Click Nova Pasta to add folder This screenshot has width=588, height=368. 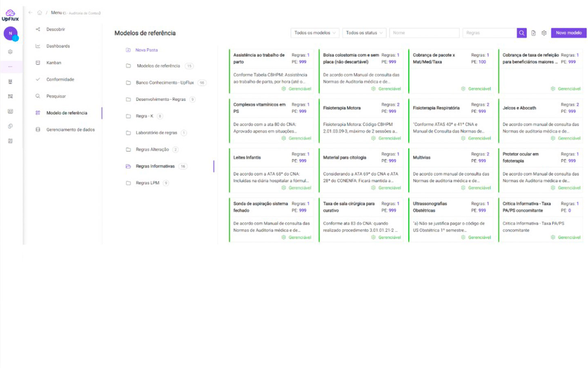146,50
